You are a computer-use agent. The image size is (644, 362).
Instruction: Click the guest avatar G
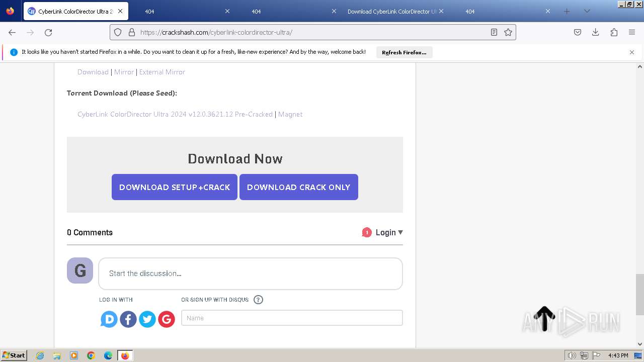[80, 270]
